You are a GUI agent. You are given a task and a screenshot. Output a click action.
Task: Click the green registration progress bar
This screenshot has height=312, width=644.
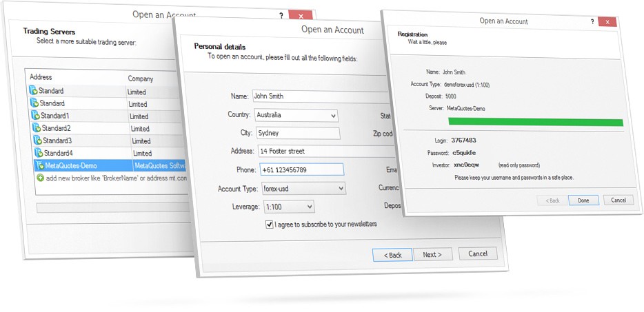[x=535, y=122]
